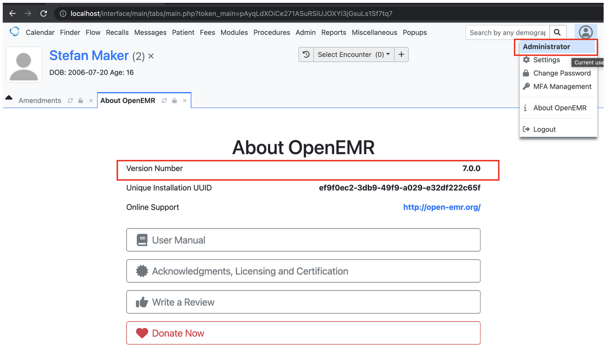Viewport: 605px width, 364px height.
Task: Open the Flow menu
Action: pyautogui.click(x=93, y=33)
